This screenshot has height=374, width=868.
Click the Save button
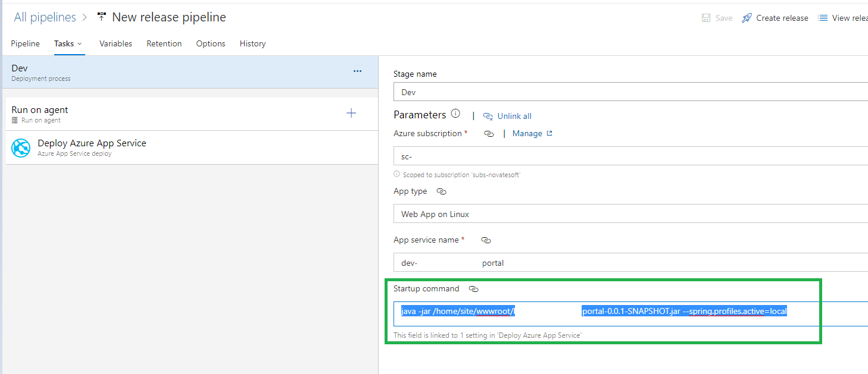[717, 18]
